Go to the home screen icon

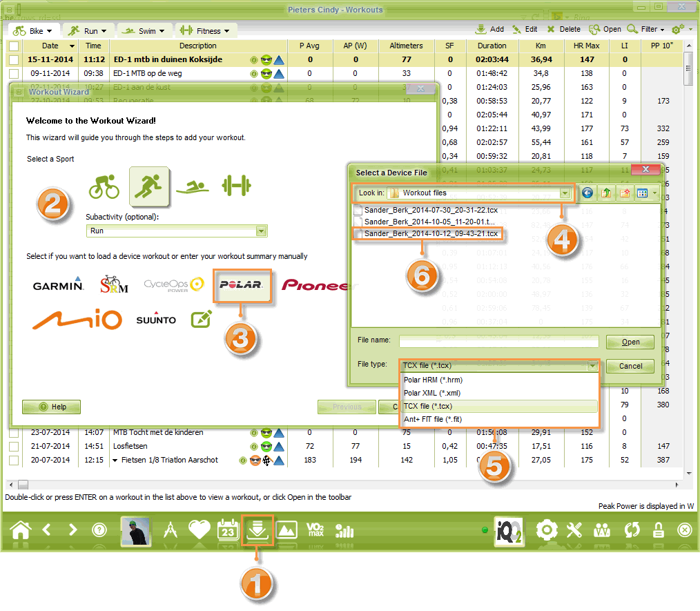coord(21,530)
